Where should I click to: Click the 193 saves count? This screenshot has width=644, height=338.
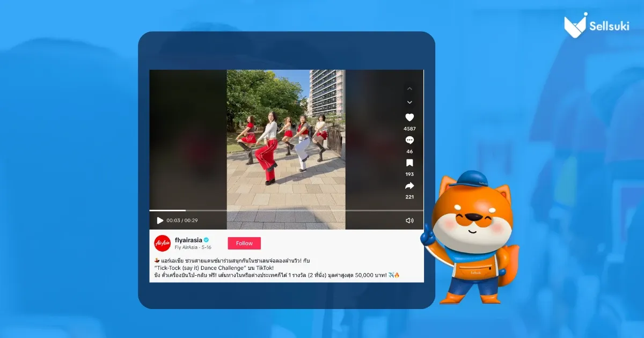point(409,174)
